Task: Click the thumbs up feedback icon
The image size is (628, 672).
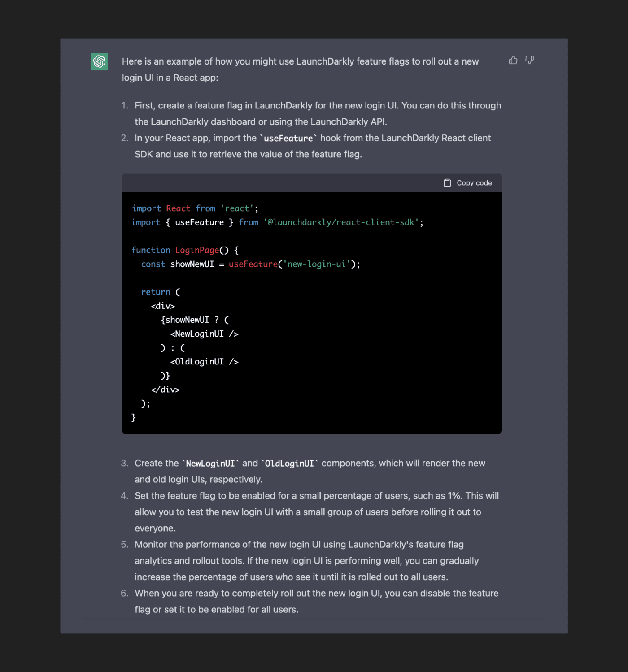Action: click(513, 60)
